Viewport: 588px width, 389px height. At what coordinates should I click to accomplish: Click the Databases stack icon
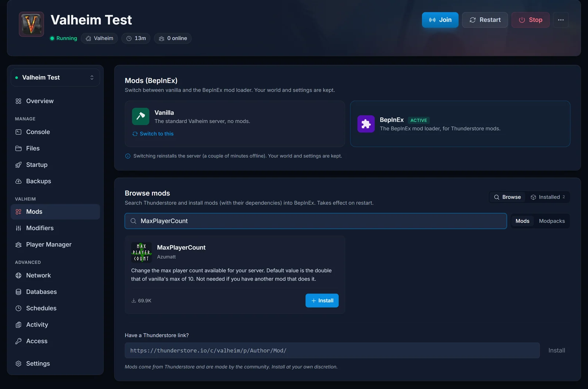tap(18, 292)
